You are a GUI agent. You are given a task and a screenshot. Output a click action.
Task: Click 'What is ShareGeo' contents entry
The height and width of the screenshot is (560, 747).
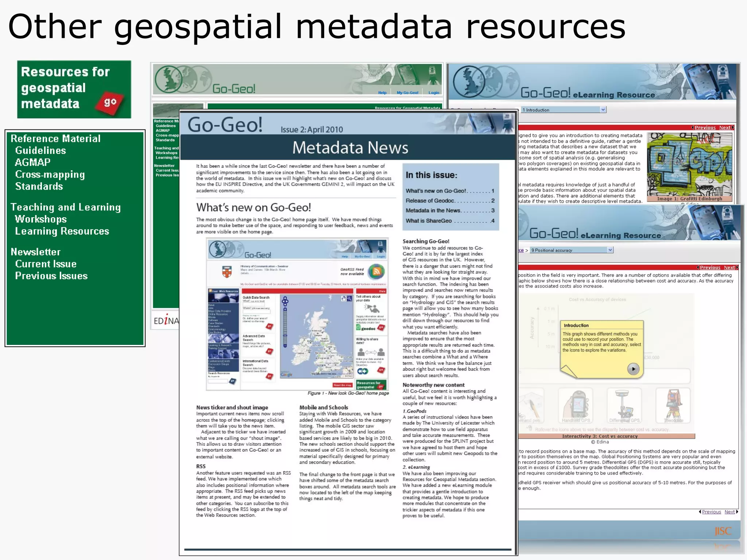[450, 221]
